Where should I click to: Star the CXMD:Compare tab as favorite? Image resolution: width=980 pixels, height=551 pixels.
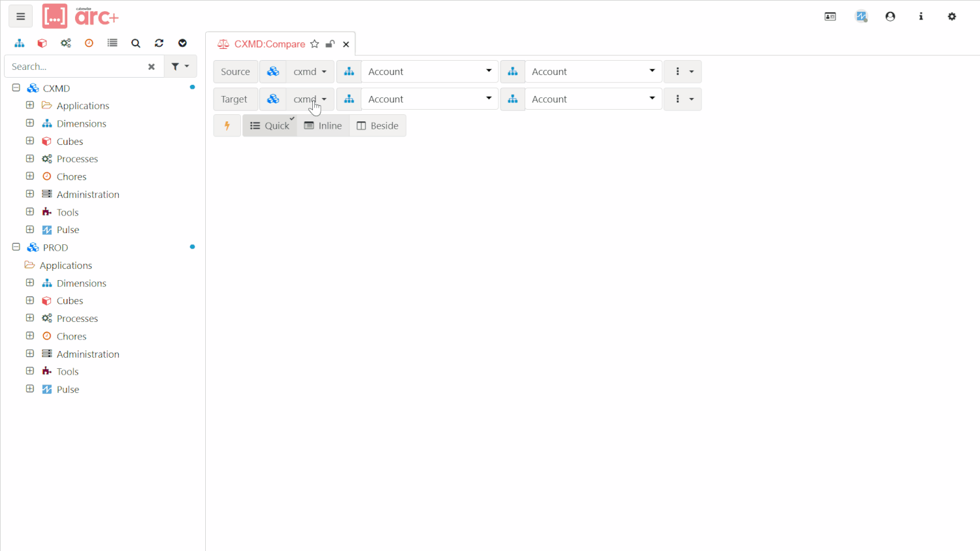pyautogui.click(x=315, y=44)
